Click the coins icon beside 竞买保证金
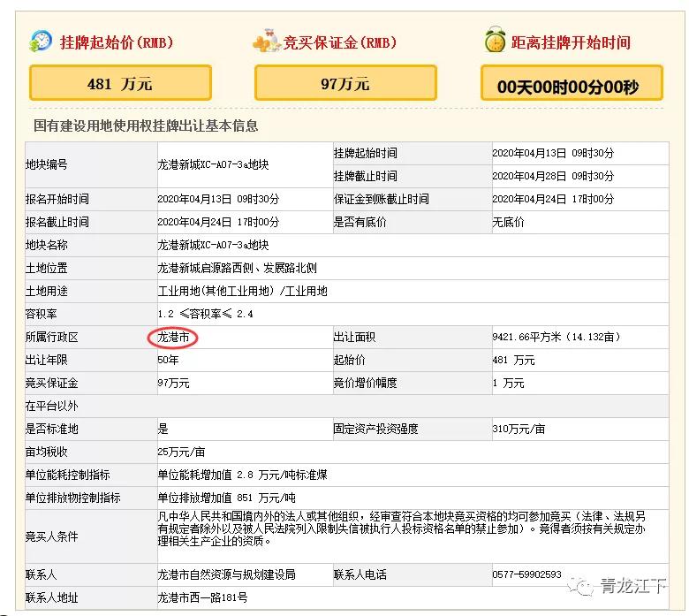 pyautogui.click(x=266, y=42)
